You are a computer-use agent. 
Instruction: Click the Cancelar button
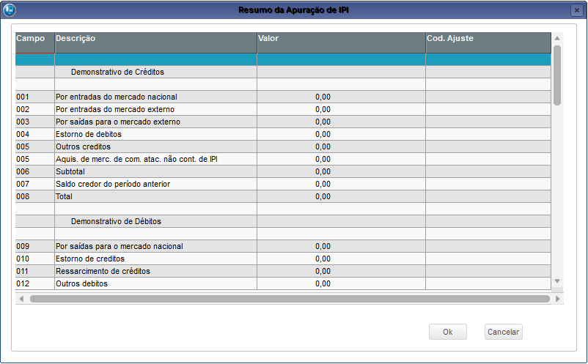pyautogui.click(x=503, y=332)
